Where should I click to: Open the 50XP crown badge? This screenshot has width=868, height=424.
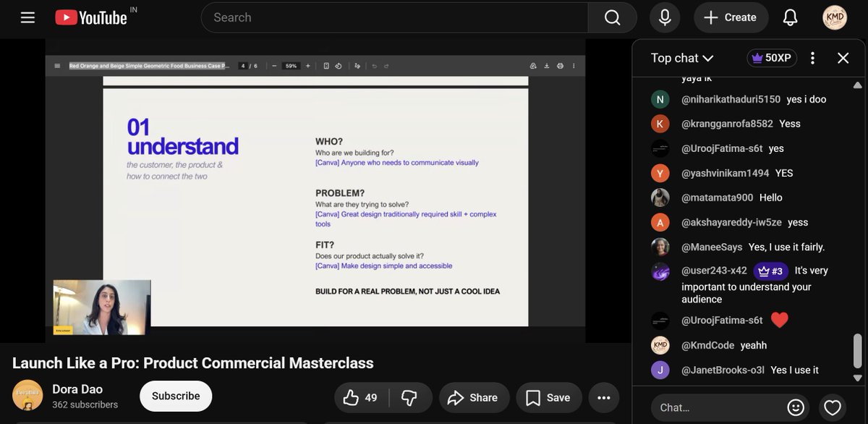772,58
